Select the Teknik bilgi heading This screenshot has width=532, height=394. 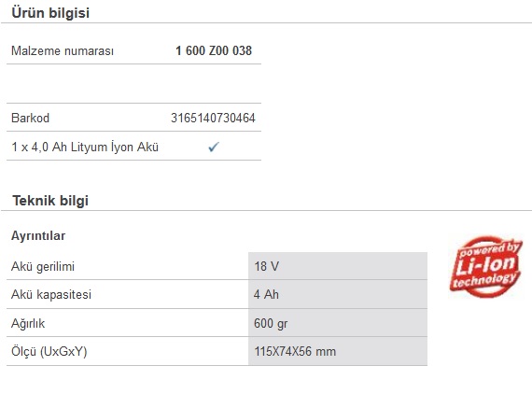(50, 200)
